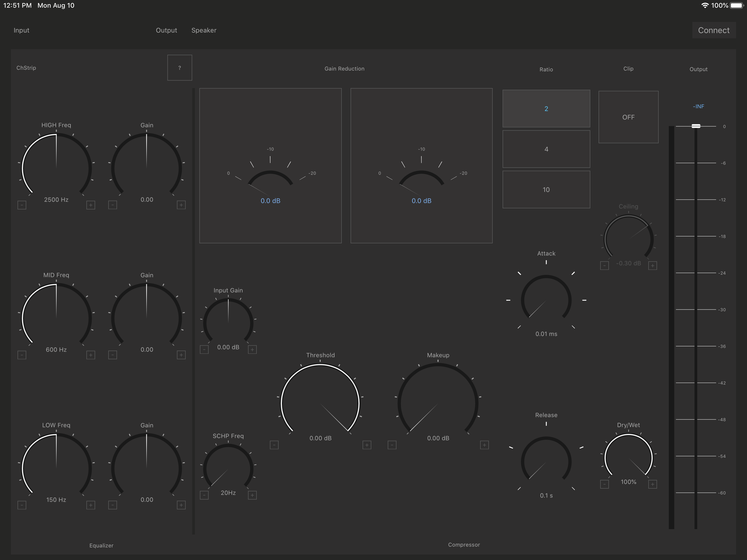Switch to the Output tab
747x560 pixels.
[x=166, y=30]
